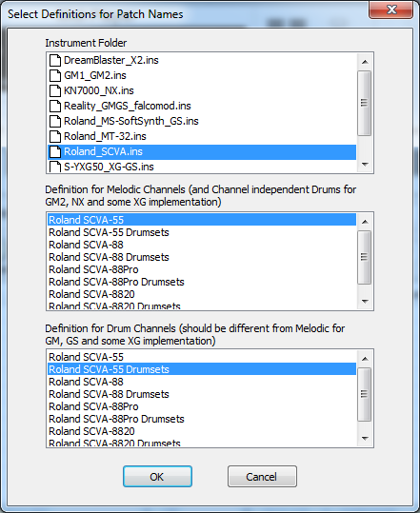Click the file icon beside DreamBlaster_X2.ins
The width and height of the screenshot is (420, 513).
pos(55,60)
